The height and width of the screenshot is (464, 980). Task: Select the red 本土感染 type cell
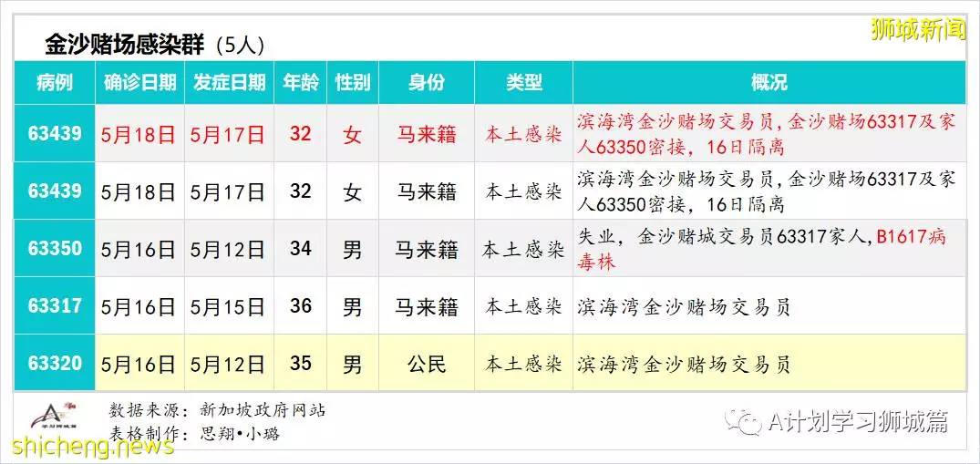pos(524,134)
